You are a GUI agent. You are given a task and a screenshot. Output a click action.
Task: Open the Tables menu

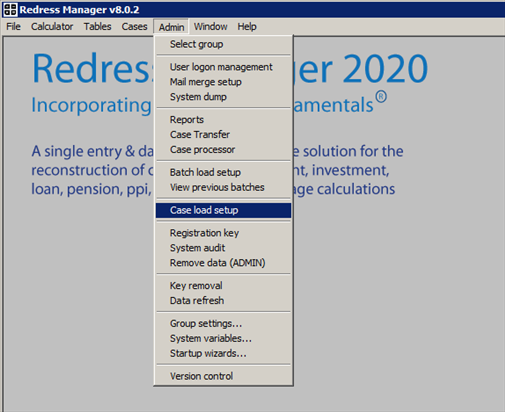[x=97, y=27]
